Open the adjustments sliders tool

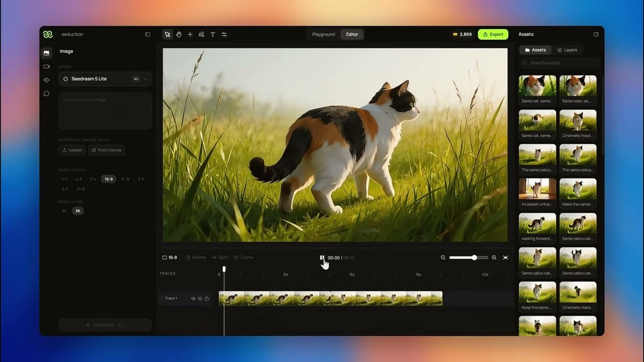(x=224, y=34)
